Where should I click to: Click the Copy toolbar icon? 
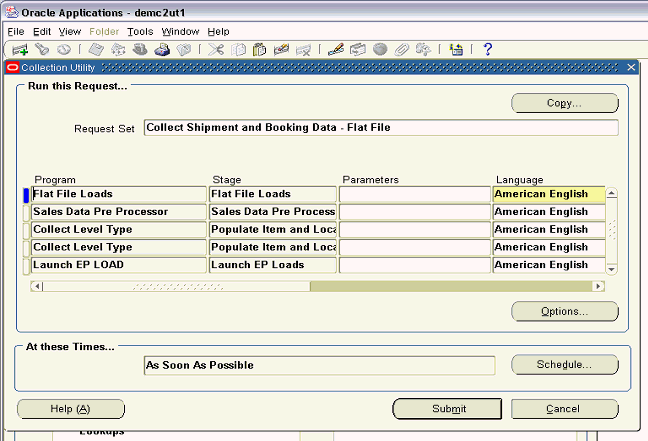(238, 50)
